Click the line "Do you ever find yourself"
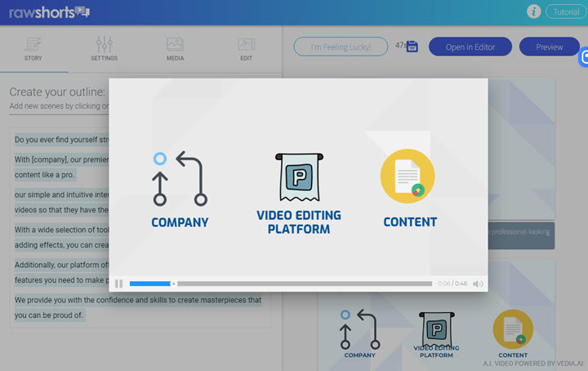588x371 pixels. point(61,140)
